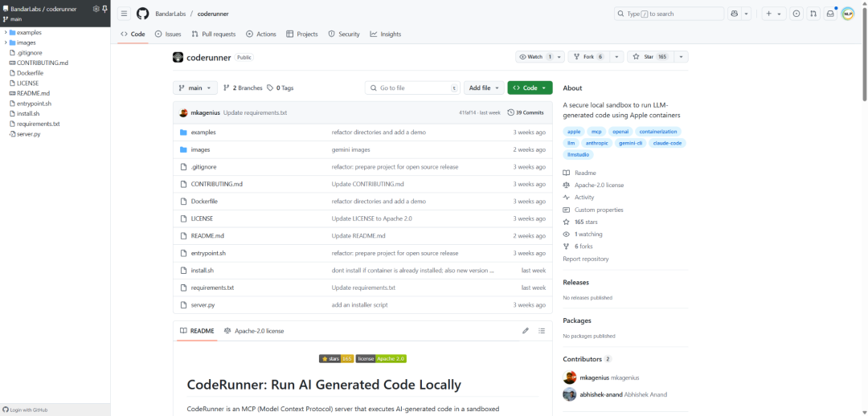
Task: Switch to the Projects tab
Action: [301, 35]
